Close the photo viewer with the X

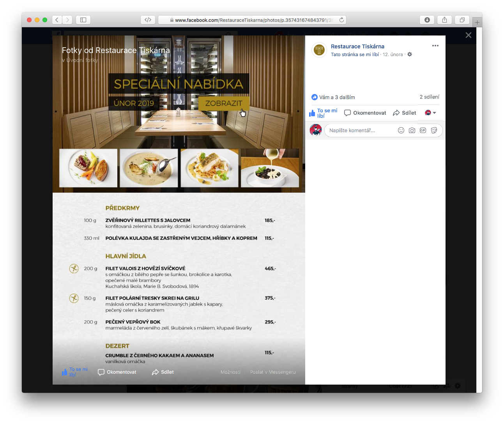469,35
